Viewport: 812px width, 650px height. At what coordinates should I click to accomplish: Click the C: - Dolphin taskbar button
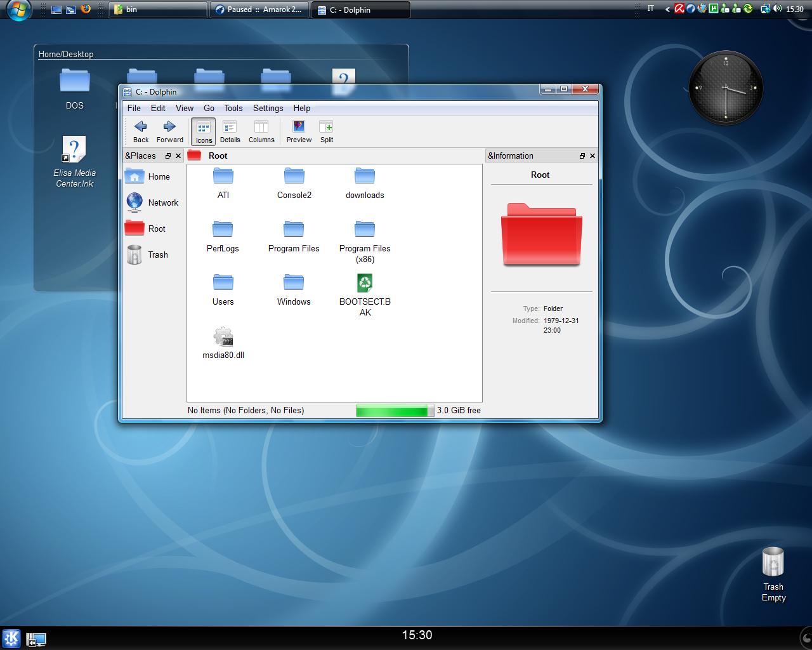tap(361, 10)
